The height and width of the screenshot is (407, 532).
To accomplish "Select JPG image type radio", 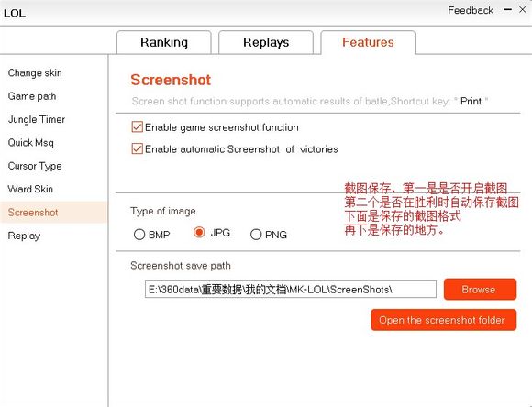I will pos(199,232).
